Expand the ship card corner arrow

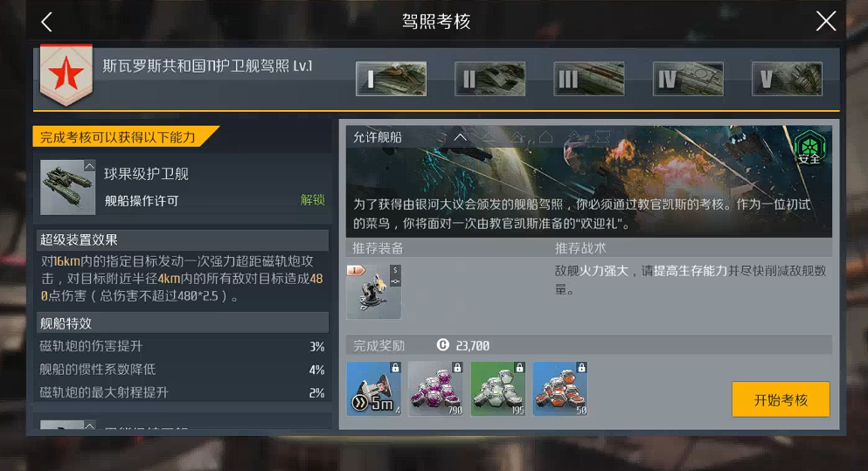coord(89,166)
